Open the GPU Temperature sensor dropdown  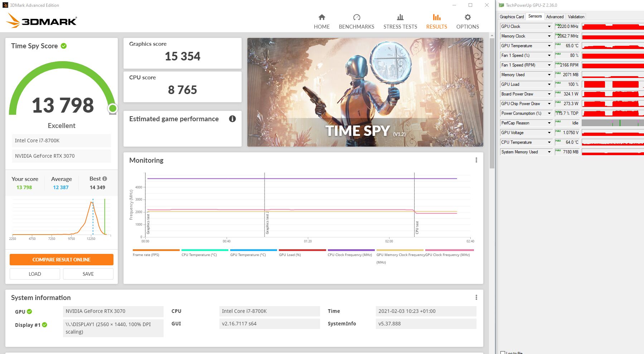point(549,46)
